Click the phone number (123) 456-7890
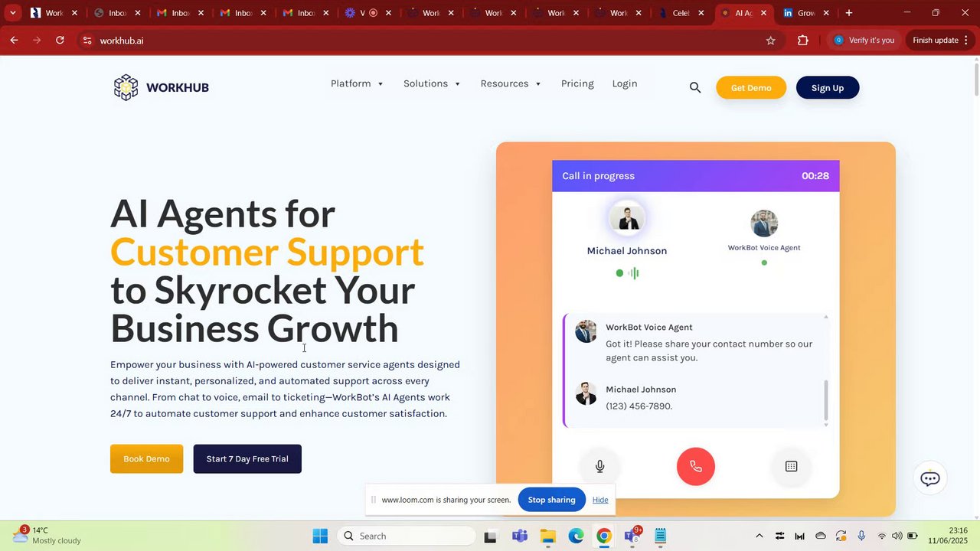The image size is (980, 551). click(639, 406)
